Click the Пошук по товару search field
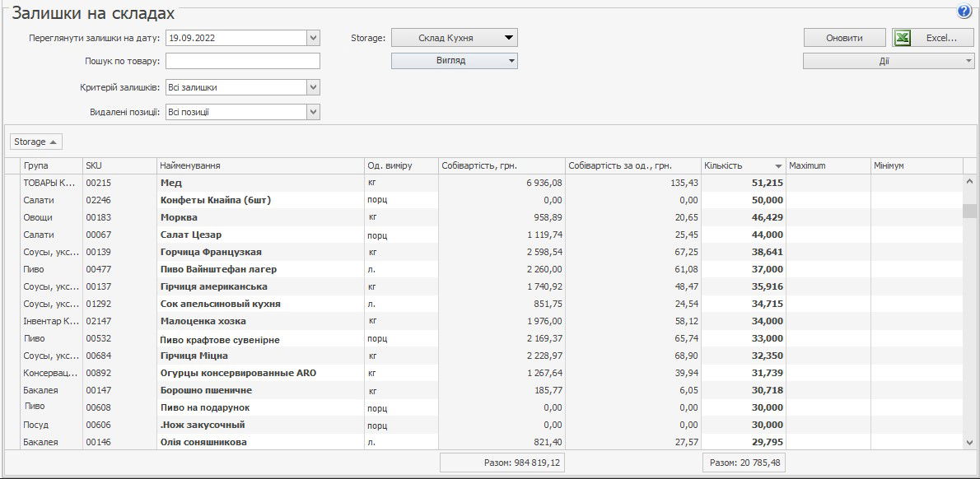The image size is (980, 479). (x=242, y=61)
